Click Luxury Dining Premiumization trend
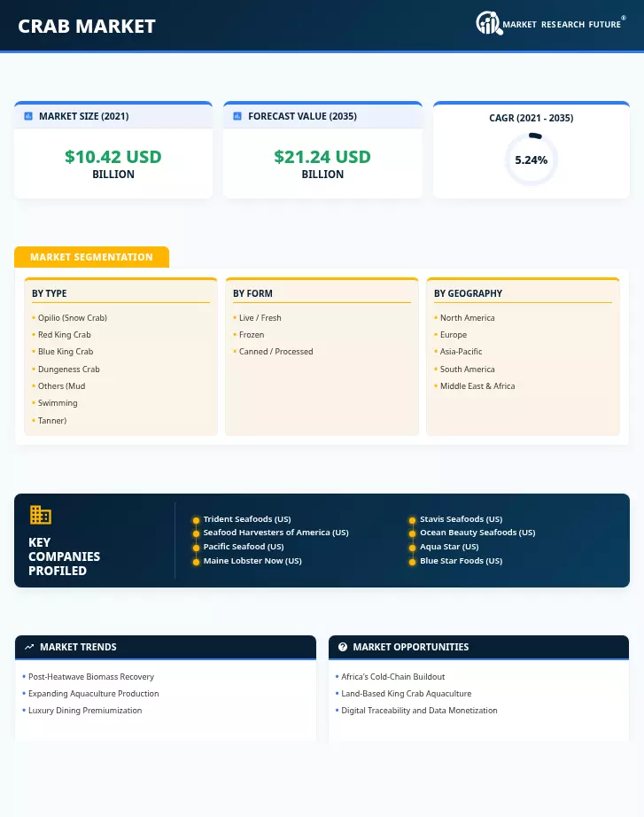The height and width of the screenshot is (817, 644). point(85,710)
